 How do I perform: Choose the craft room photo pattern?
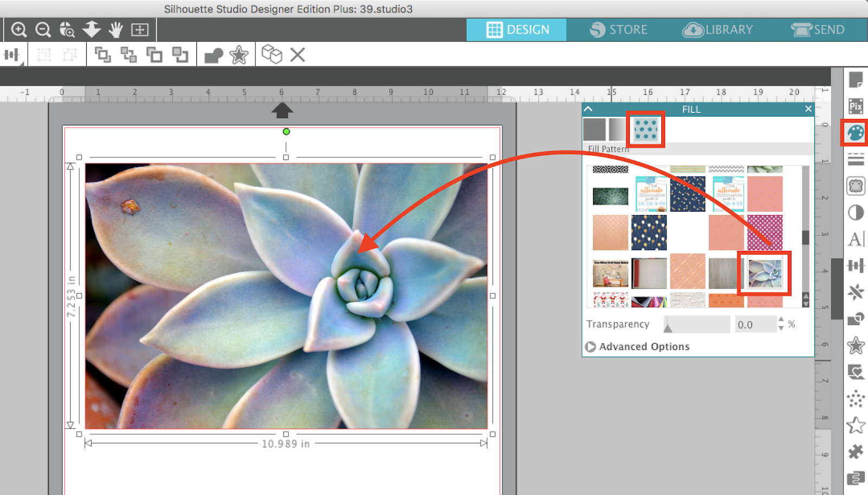click(610, 274)
